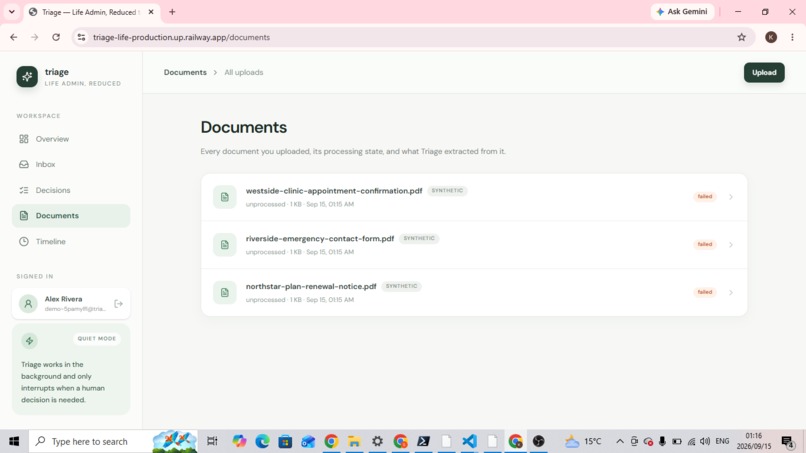Screen dimensions: 806x453
Task: View site information icon in address bar
Action: (x=81, y=37)
